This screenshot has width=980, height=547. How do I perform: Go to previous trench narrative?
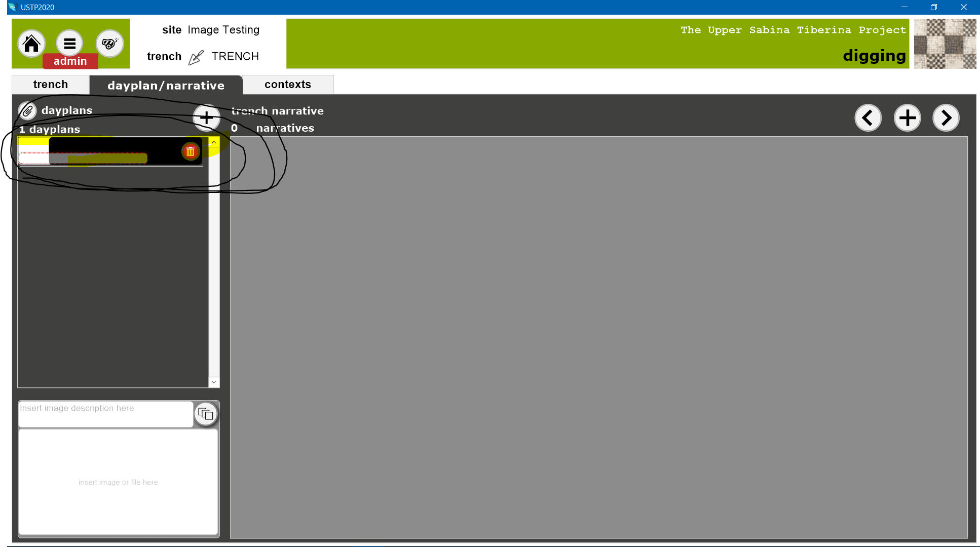tap(868, 118)
